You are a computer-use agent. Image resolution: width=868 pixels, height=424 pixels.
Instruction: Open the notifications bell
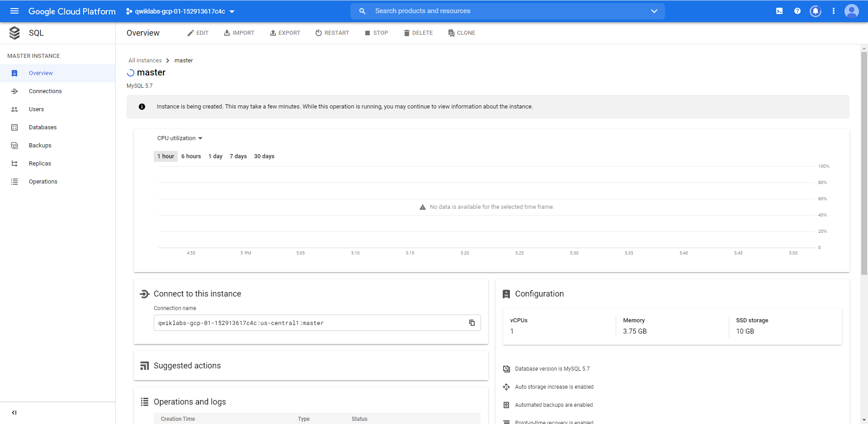tap(816, 11)
